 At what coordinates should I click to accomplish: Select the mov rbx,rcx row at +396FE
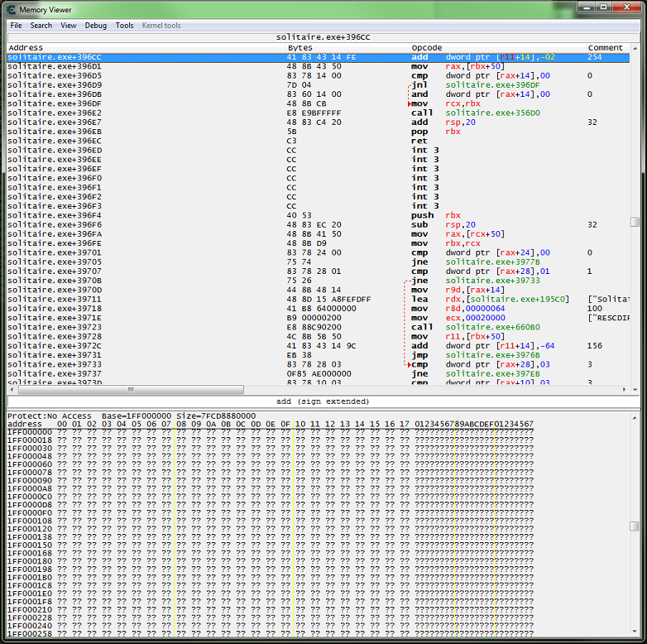[319, 243]
